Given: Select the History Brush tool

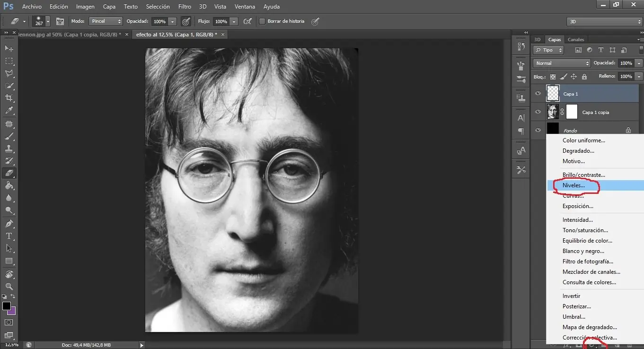Looking at the screenshot, I should coord(9,161).
